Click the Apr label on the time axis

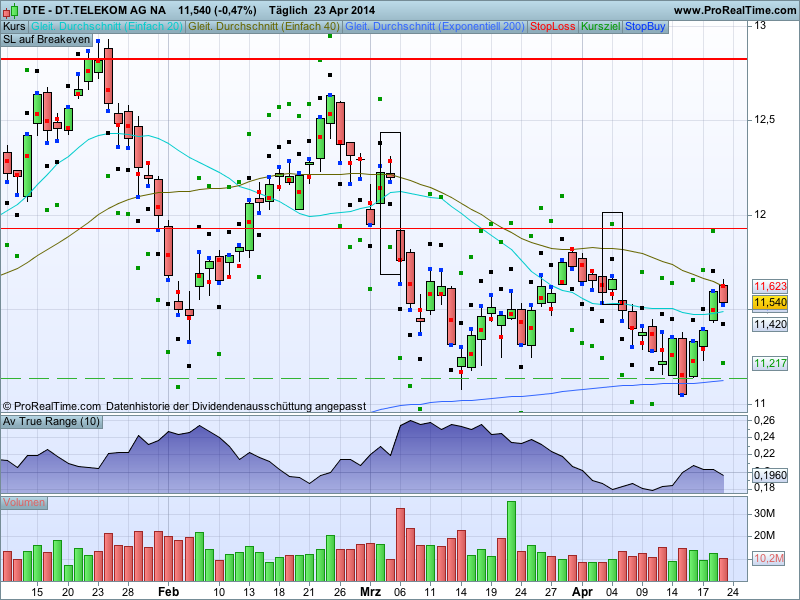click(582, 592)
